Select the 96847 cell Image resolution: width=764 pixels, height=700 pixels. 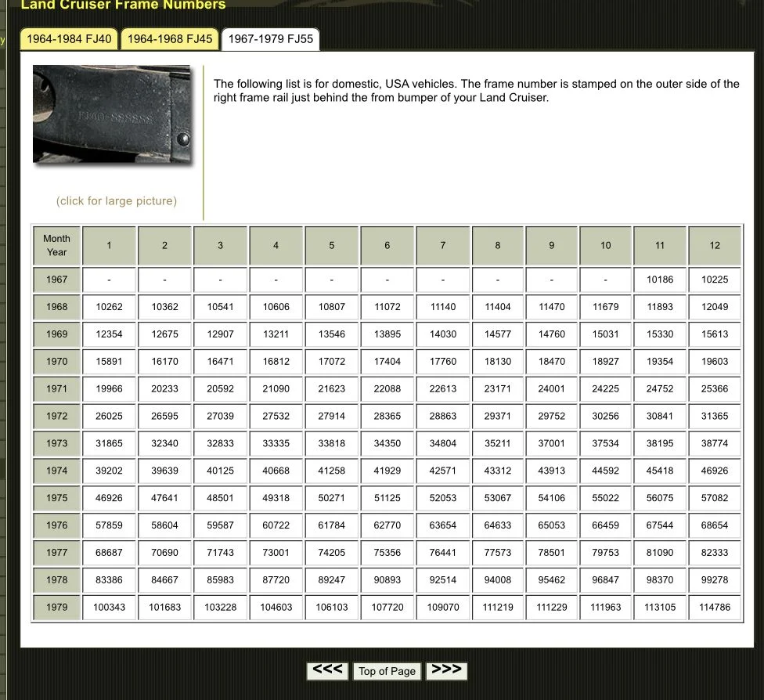[x=606, y=580]
